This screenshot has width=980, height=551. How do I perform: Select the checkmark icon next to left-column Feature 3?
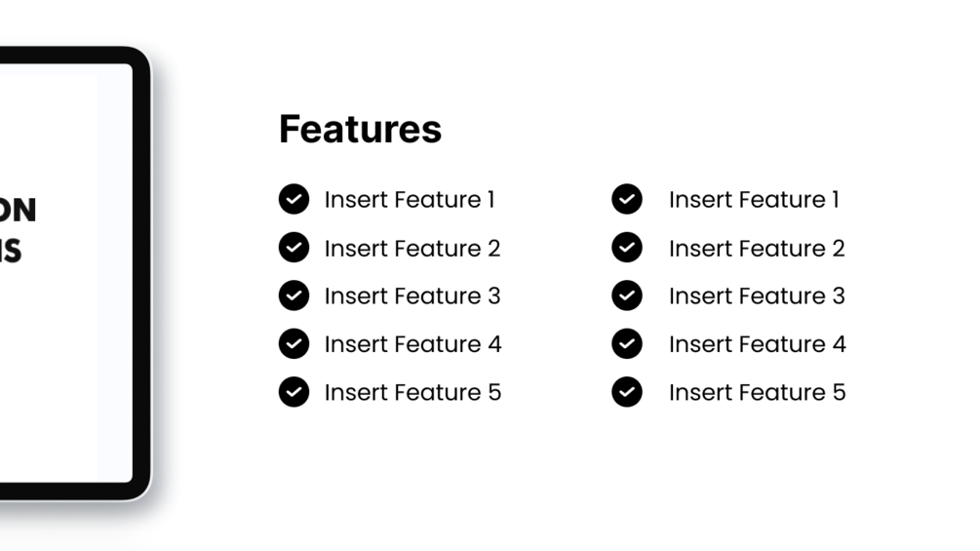pos(294,295)
